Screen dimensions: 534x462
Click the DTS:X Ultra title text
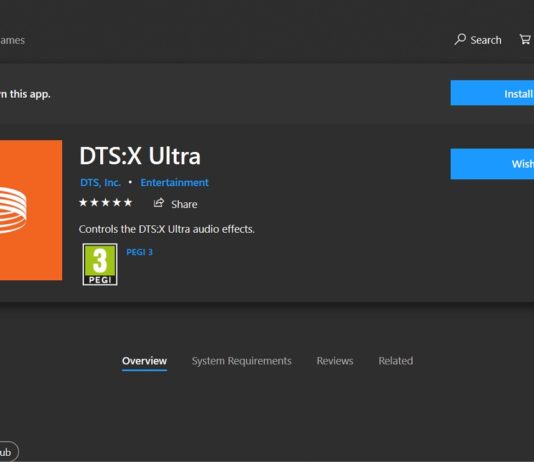140,156
